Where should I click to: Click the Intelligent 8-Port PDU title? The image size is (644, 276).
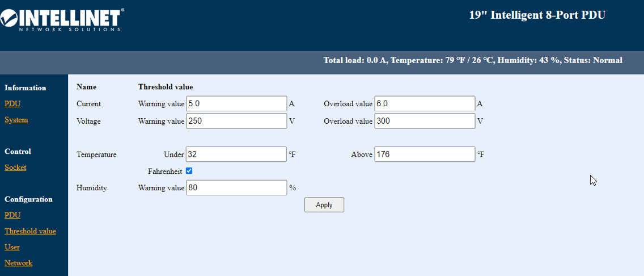pyautogui.click(x=537, y=15)
